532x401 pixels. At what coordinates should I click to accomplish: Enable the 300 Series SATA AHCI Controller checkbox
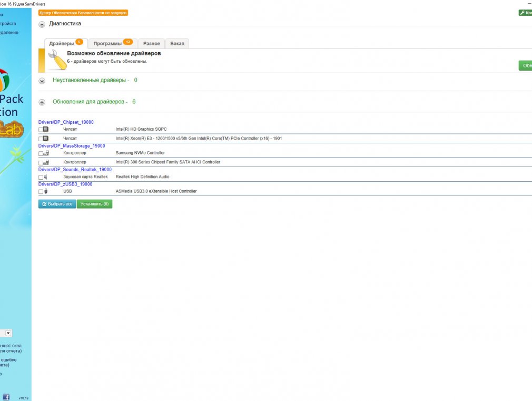point(41,163)
